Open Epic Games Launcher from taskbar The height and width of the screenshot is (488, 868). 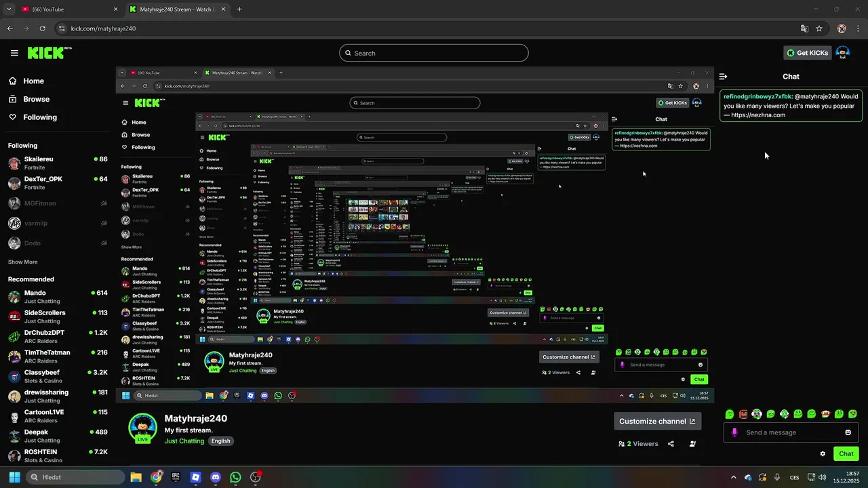pos(176,477)
